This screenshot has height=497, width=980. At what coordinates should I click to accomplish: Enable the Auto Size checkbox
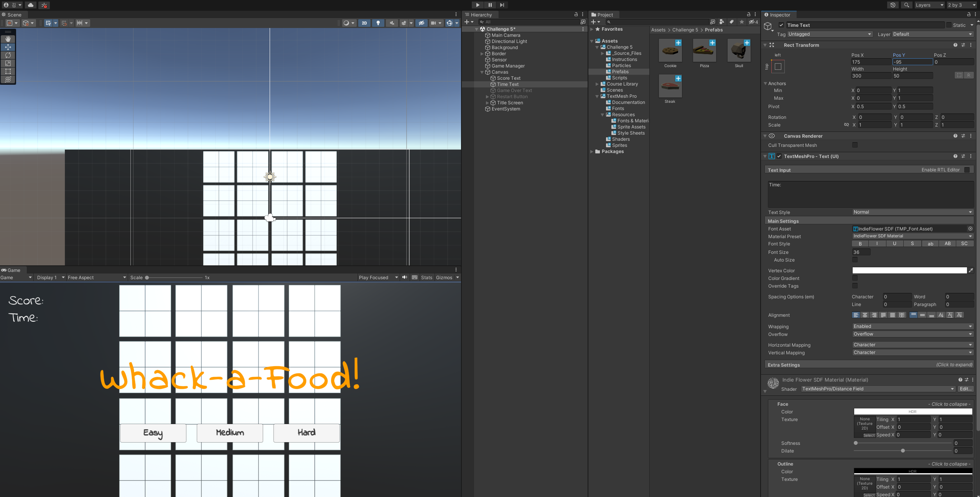coord(855,260)
